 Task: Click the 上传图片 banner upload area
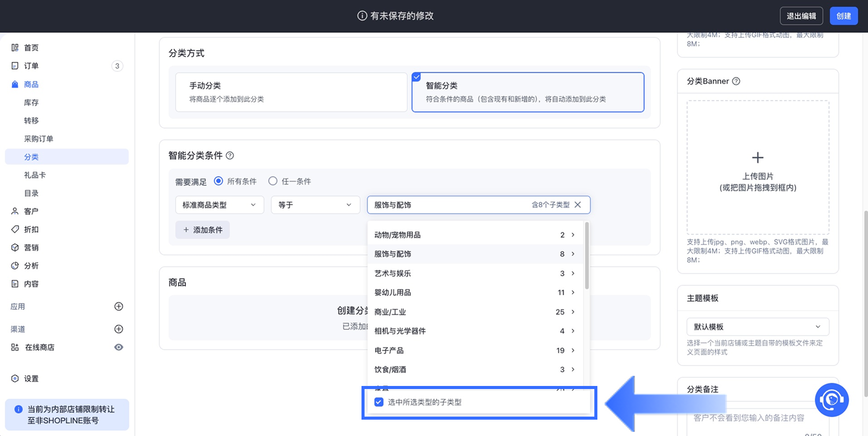pos(757,167)
